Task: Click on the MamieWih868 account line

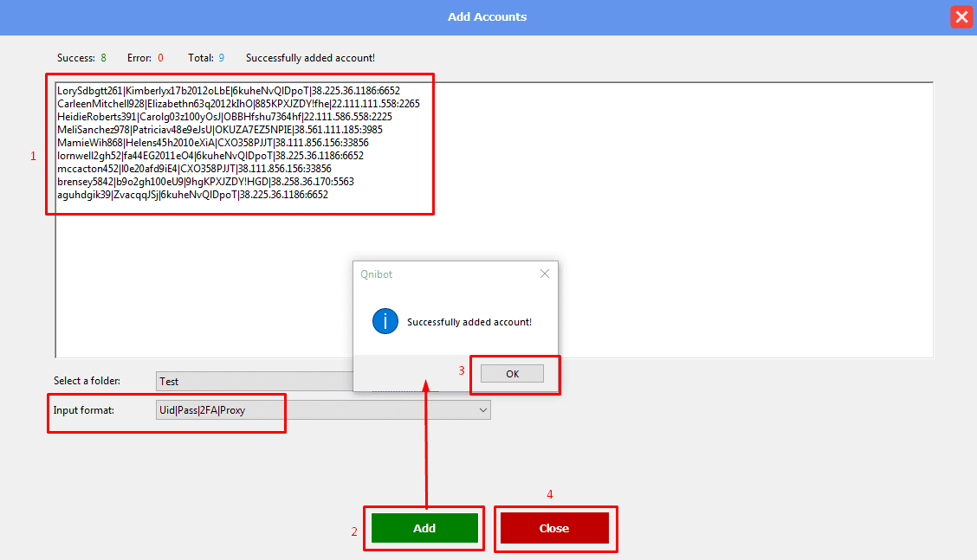Action: 212,143
